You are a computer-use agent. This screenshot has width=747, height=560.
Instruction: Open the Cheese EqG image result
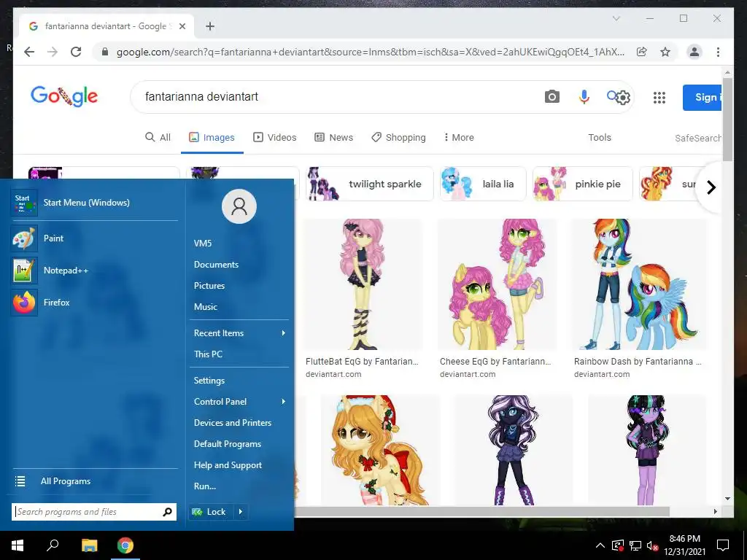(x=497, y=284)
